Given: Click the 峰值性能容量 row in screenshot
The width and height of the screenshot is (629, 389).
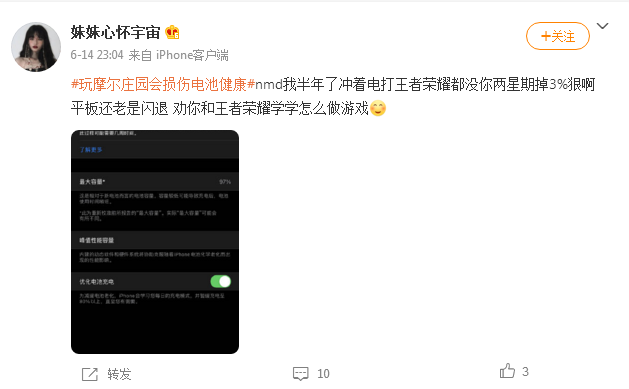Looking at the screenshot, I should coord(155,240).
